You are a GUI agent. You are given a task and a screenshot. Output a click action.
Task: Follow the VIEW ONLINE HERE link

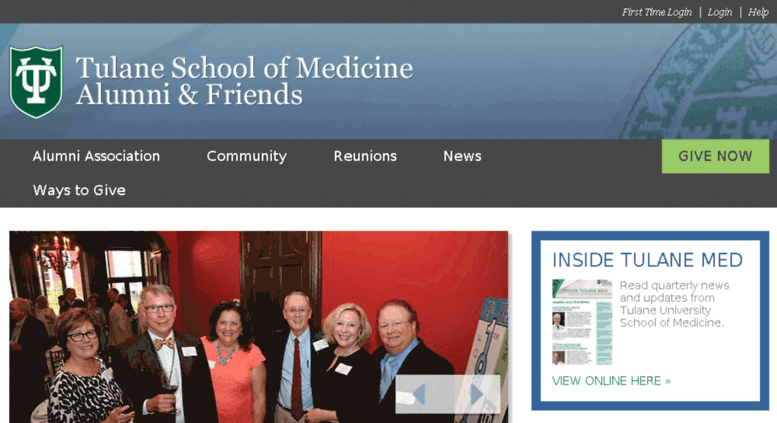[611, 380]
